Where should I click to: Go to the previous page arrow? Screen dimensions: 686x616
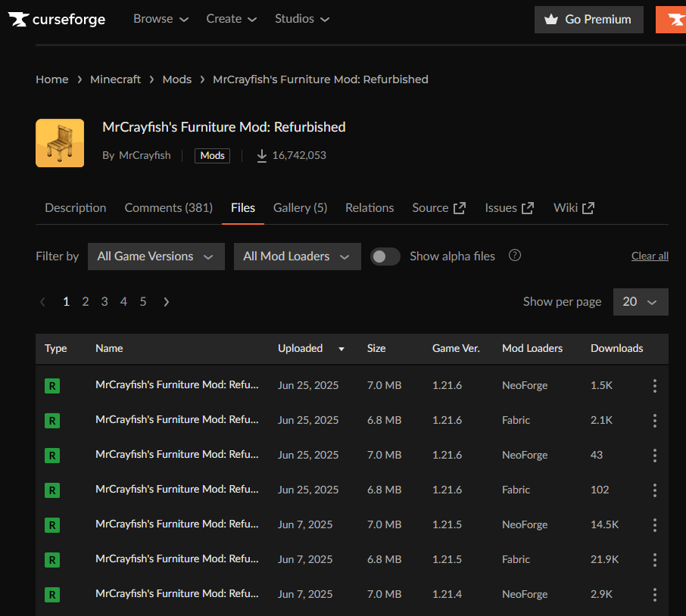pos(43,302)
